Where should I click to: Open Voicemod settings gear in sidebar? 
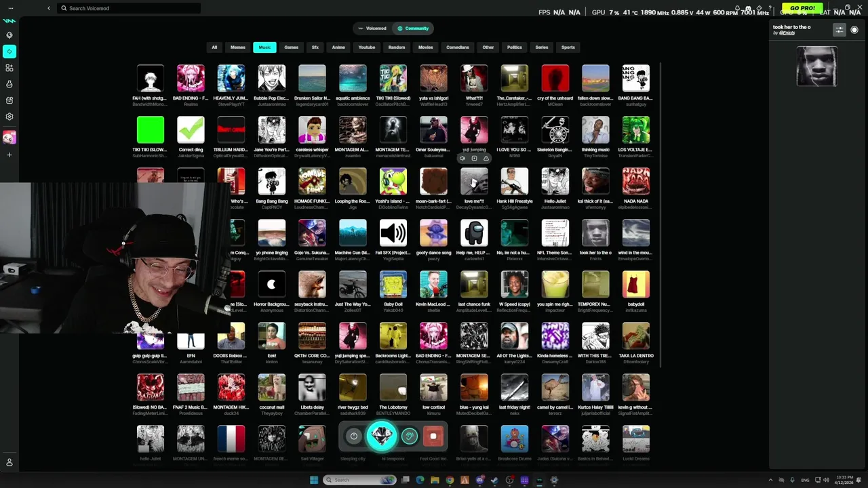coord(9,117)
